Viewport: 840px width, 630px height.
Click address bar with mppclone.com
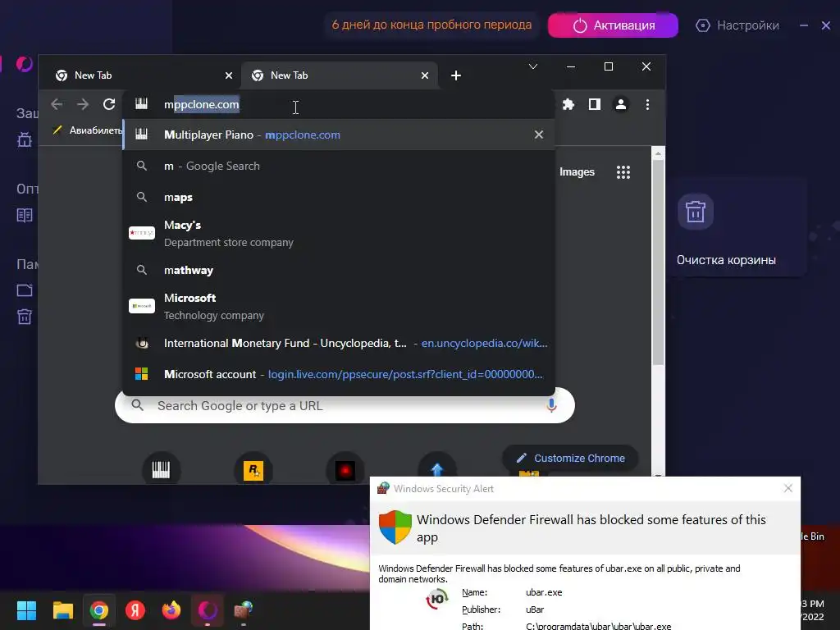(x=339, y=104)
